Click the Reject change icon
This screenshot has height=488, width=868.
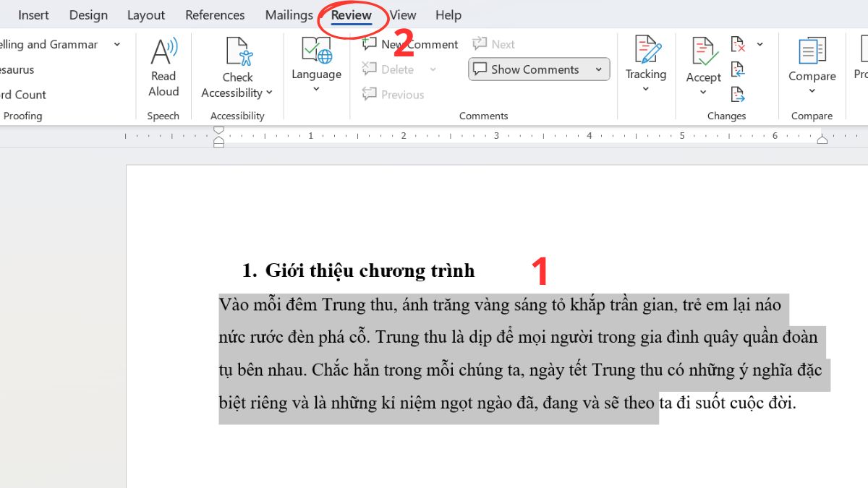738,45
